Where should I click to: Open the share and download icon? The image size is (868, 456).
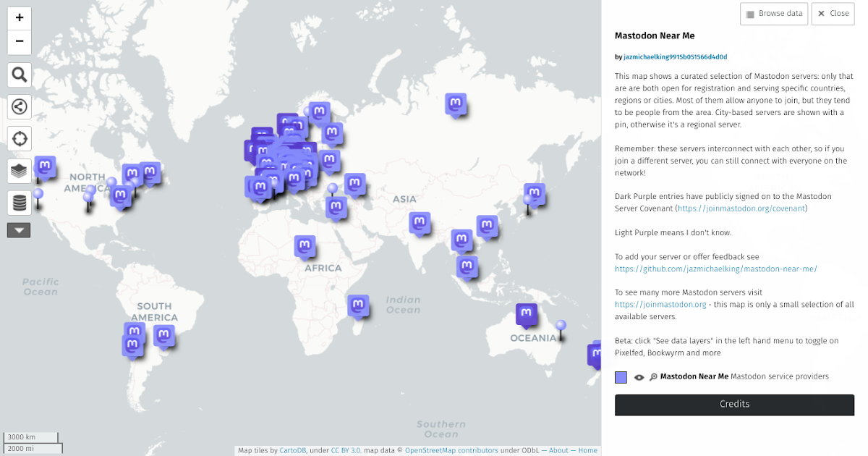(x=20, y=106)
